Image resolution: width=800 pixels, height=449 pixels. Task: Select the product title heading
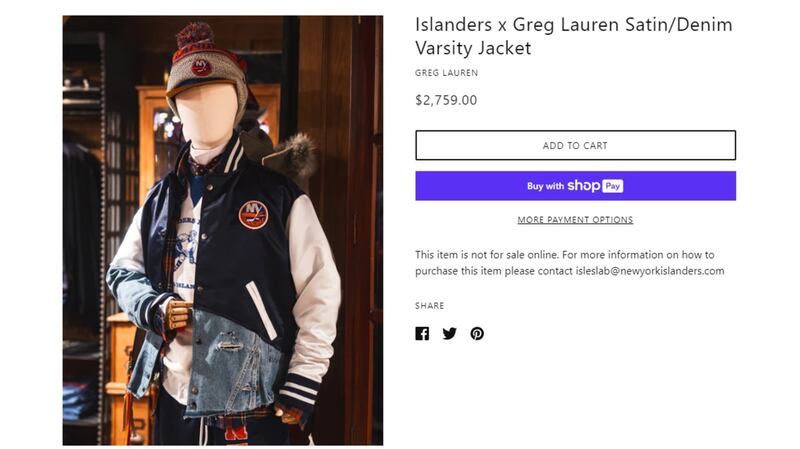pos(573,36)
